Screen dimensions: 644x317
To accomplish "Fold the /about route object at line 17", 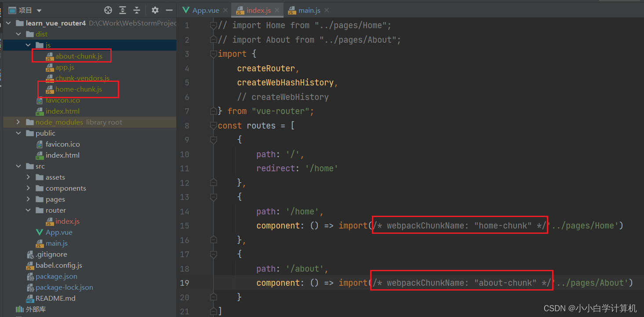I will (214, 254).
